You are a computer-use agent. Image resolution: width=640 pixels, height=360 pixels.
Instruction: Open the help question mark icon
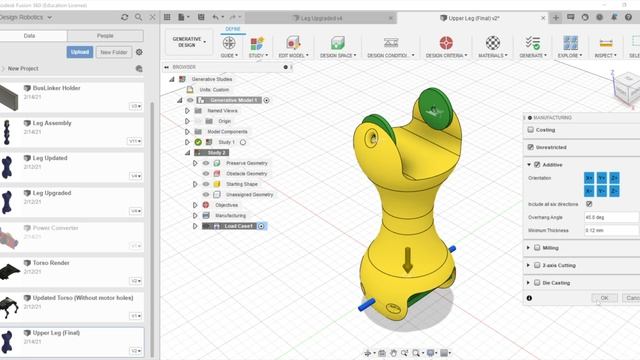[x=629, y=18]
